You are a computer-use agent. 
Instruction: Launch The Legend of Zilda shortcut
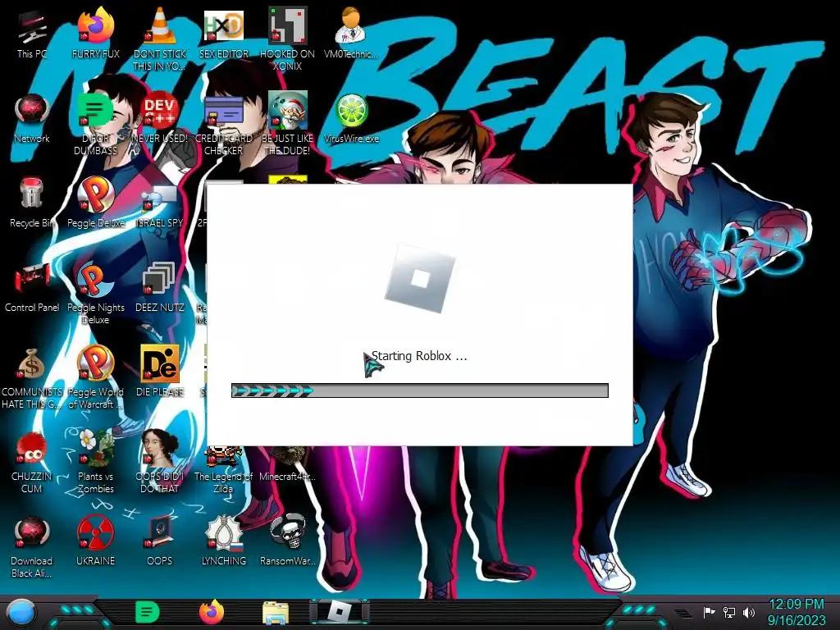click(223, 469)
